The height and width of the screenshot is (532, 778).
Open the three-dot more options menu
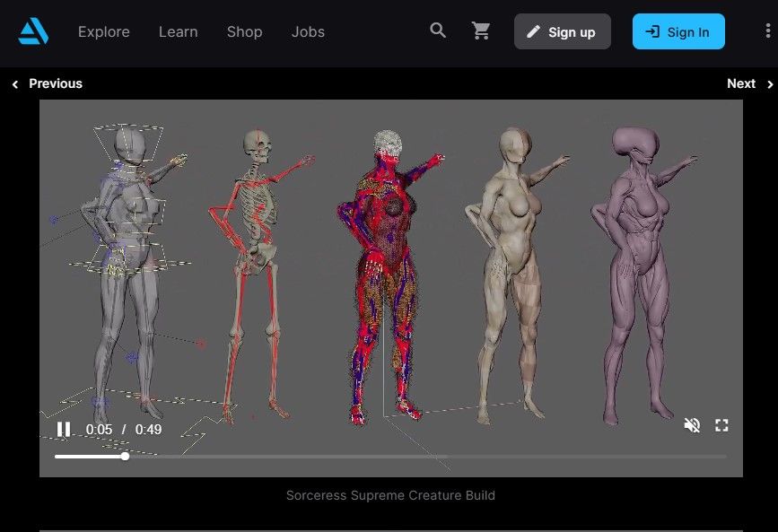767,31
